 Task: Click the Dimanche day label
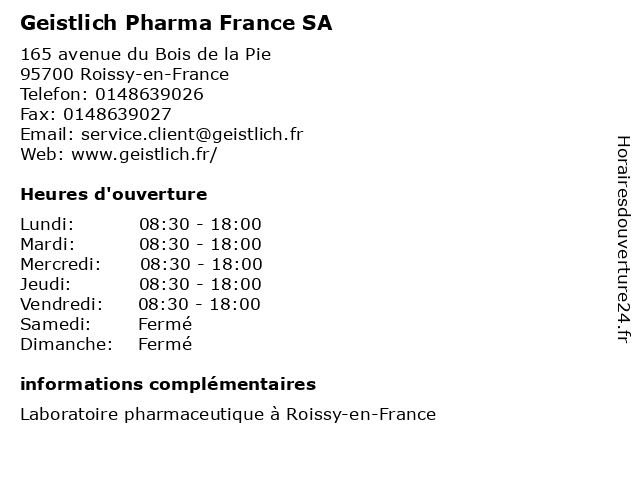67,344
